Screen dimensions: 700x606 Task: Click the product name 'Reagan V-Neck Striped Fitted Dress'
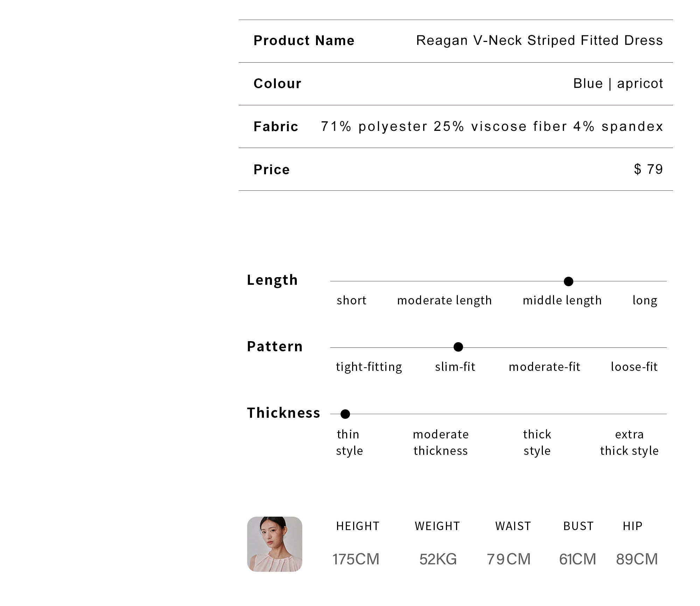[x=539, y=41]
